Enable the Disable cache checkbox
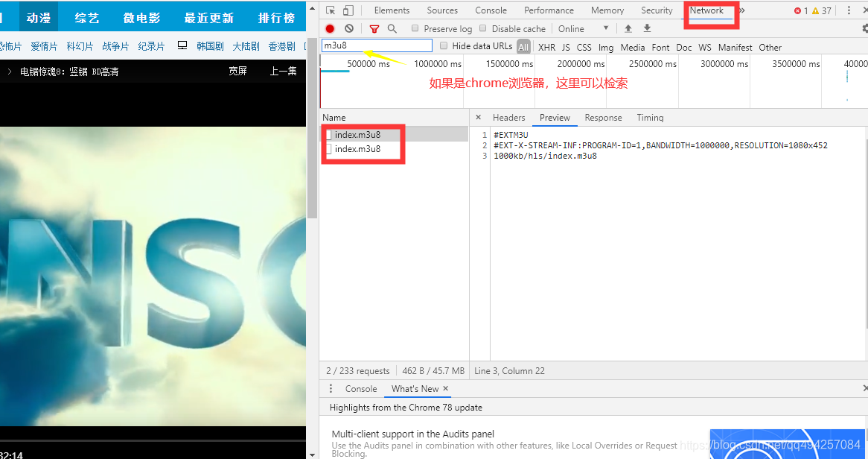Screen dimensions: 868x459 pos(483,28)
